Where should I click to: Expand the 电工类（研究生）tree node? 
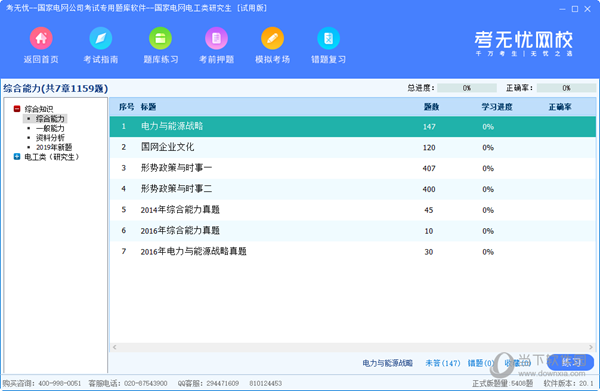pyautogui.click(x=17, y=156)
